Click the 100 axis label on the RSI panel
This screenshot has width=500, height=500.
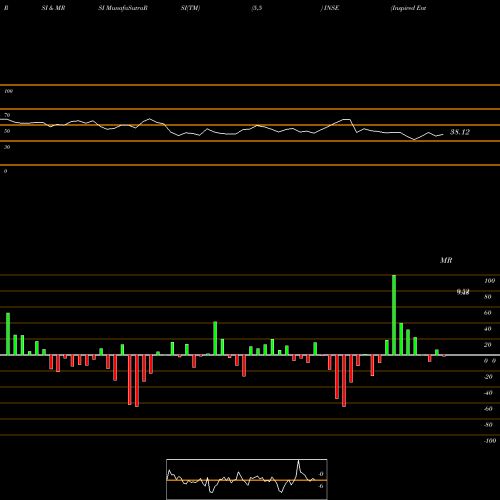[8, 91]
